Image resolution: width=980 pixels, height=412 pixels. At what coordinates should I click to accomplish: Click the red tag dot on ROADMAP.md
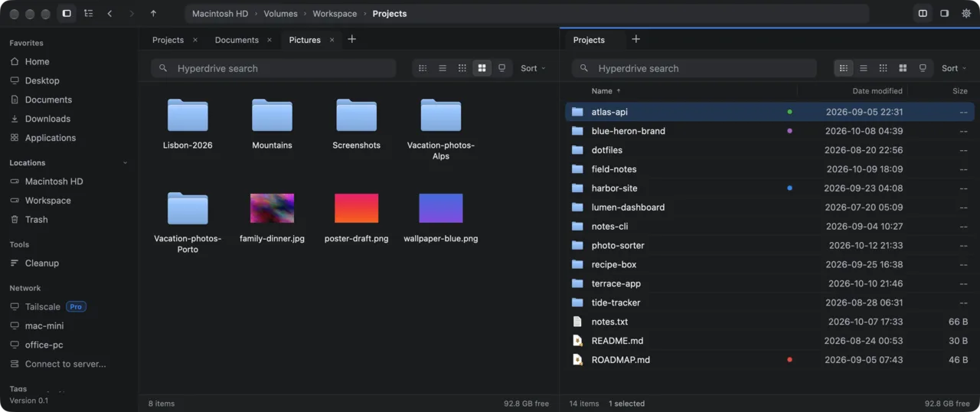pyautogui.click(x=789, y=360)
